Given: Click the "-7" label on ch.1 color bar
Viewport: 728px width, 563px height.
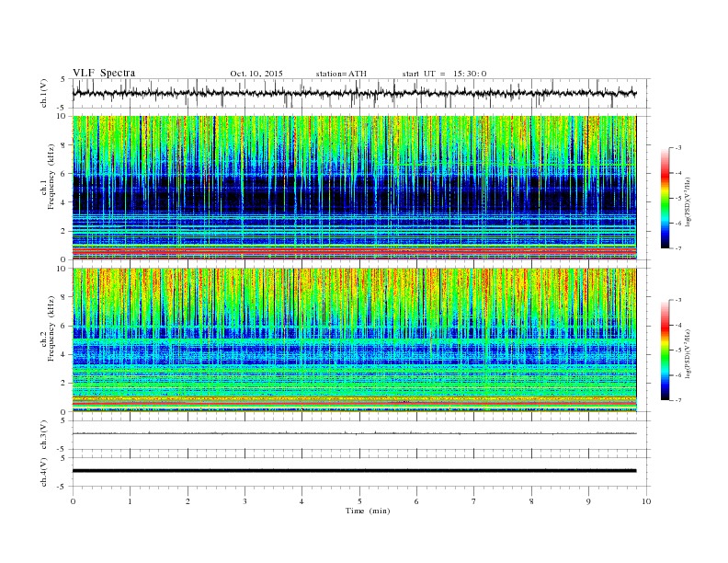Looking at the screenshot, I should [678, 248].
